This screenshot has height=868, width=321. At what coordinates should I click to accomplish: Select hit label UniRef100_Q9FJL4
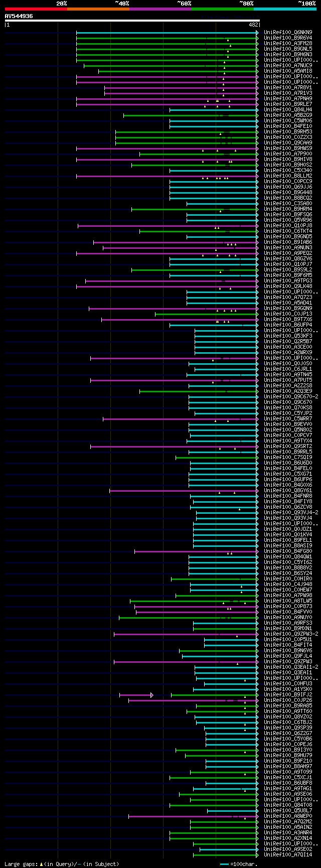(x=288, y=656)
